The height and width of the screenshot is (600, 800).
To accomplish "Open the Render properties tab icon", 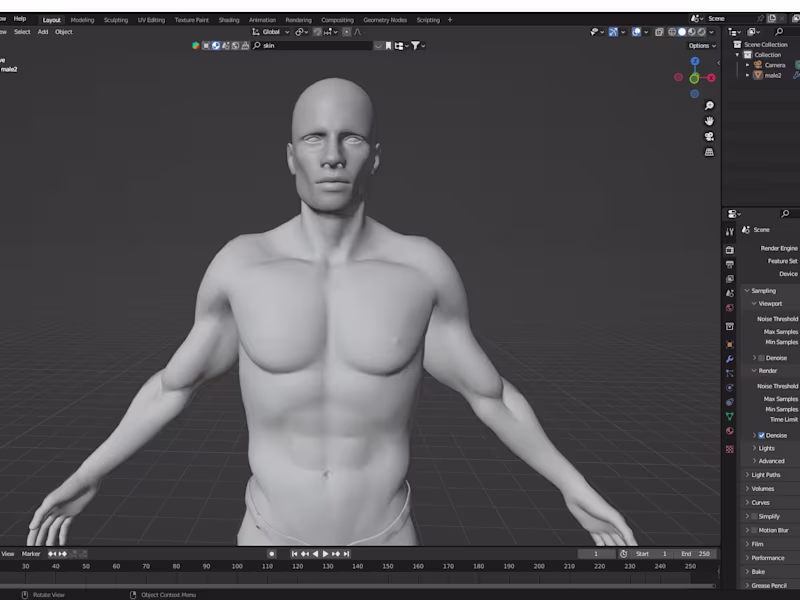I will (x=730, y=249).
